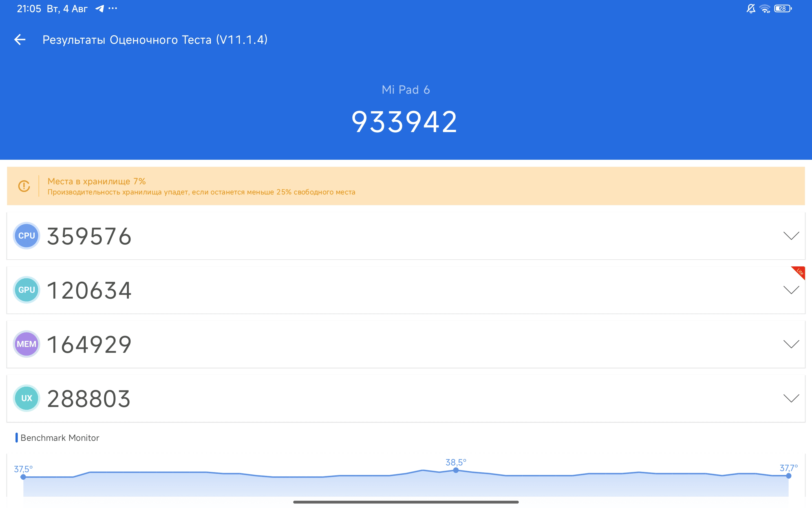The height and width of the screenshot is (508, 812).
Task: Tap the 37,5° starting temperature point
Action: 23,477
